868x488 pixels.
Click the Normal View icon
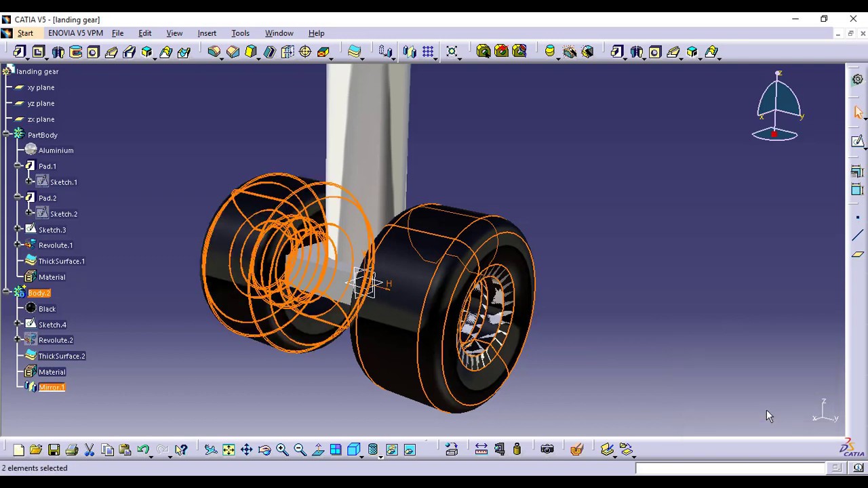click(318, 449)
